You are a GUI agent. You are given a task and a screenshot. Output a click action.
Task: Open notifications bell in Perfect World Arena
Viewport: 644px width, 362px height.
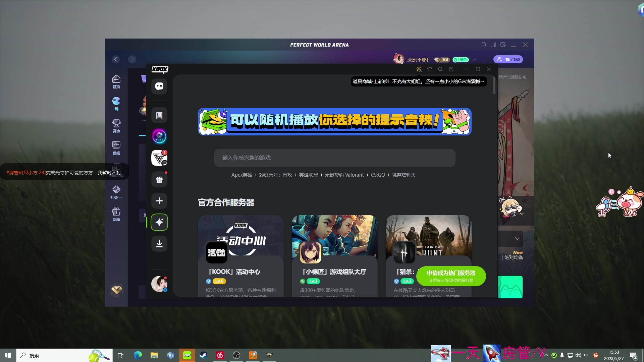[x=484, y=45]
